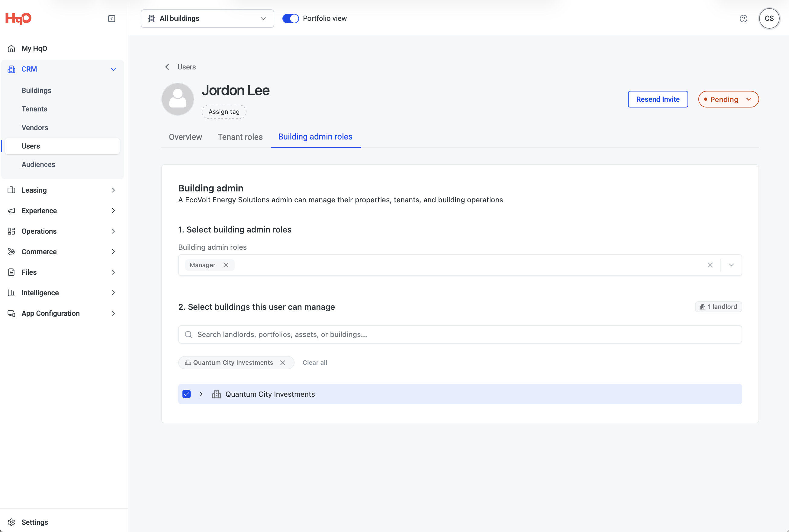This screenshot has height=532, width=789.
Task: Switch to the Tenant roles tab
Action: [x=240, y=137]
